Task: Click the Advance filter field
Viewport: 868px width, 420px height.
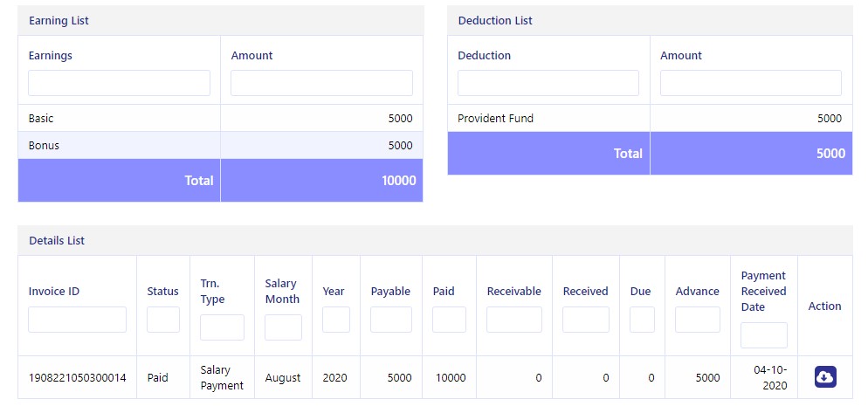Action: coord(698,320)
